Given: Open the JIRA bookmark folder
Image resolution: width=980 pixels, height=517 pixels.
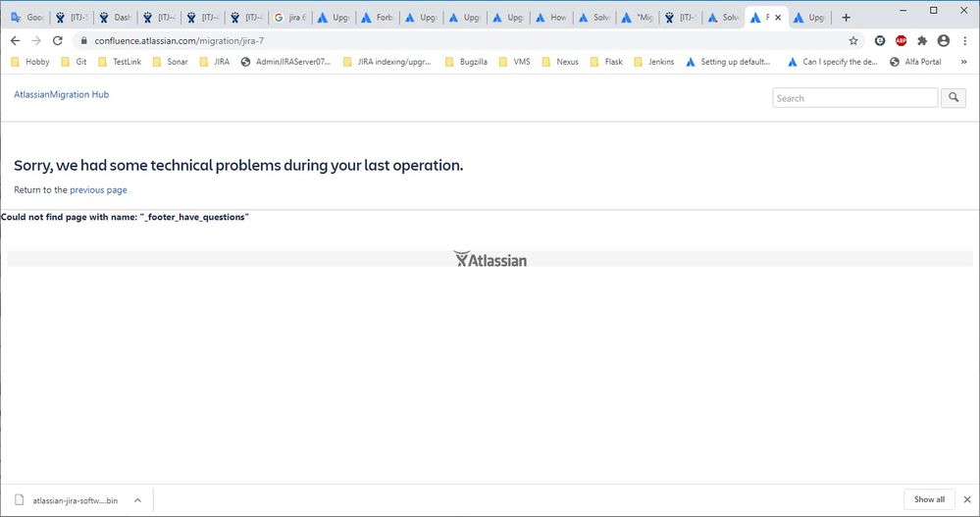Looking at the screenshot, I should point(215,62).
